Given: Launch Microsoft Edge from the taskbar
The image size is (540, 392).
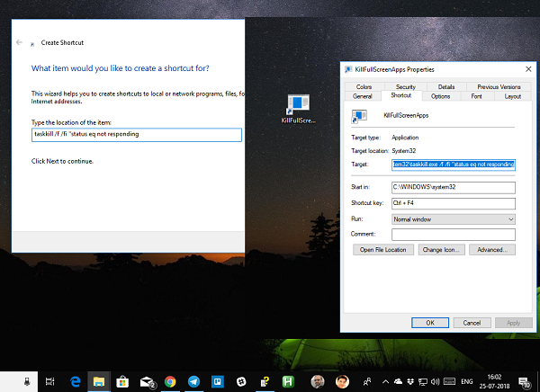Looking at the screenshot, I should point(76,381).
